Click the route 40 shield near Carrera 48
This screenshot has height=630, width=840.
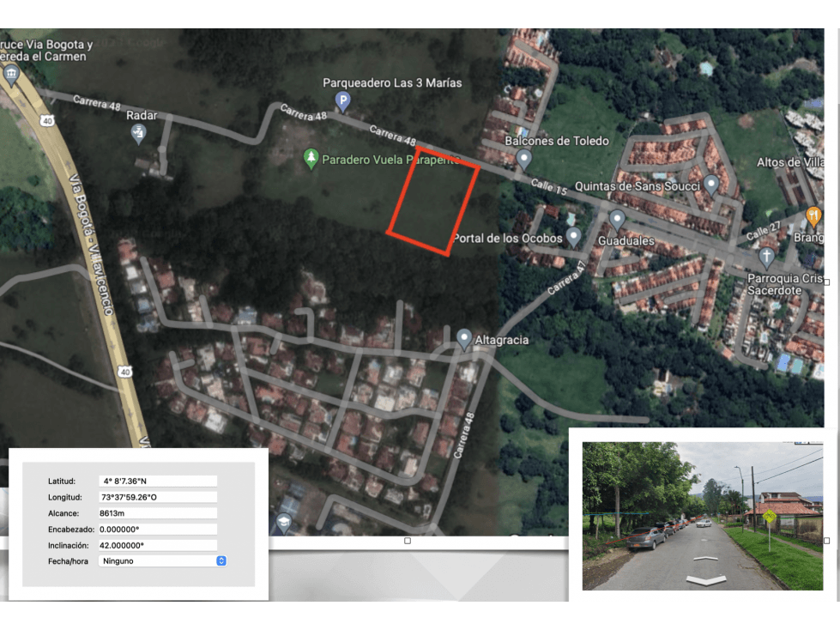click(47, 121)
